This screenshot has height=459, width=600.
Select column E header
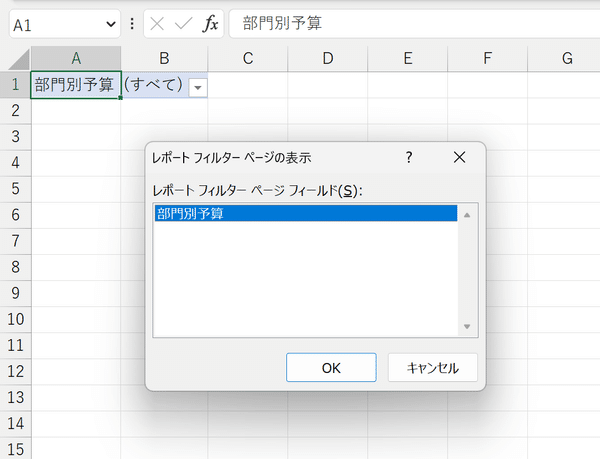[408, 59]
